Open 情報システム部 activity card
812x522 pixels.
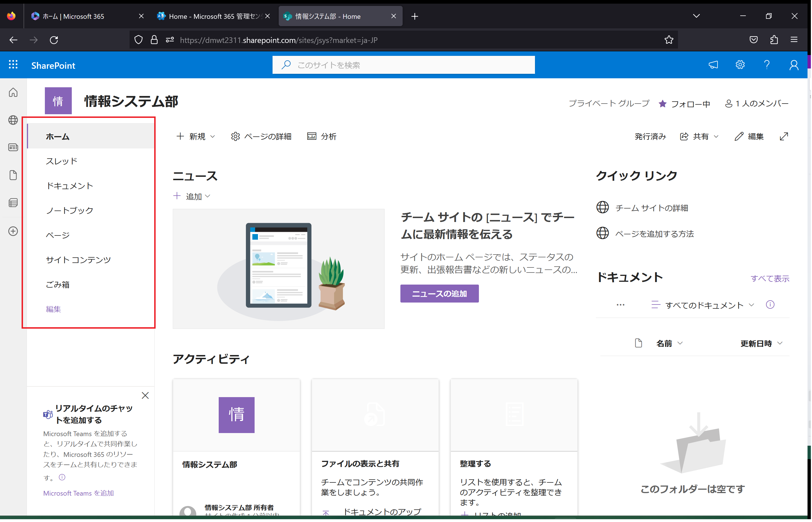[236, 448]
